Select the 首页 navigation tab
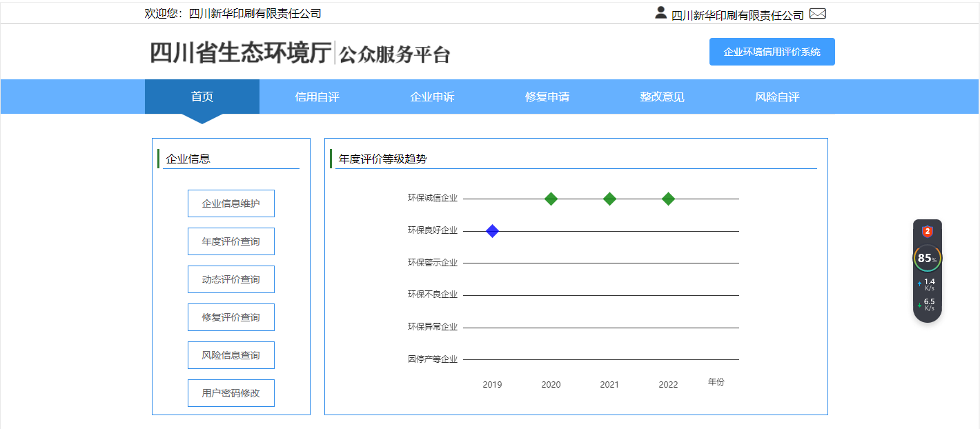Image resolution: width=980 pixels, height=429 pixels. point(202,97)
